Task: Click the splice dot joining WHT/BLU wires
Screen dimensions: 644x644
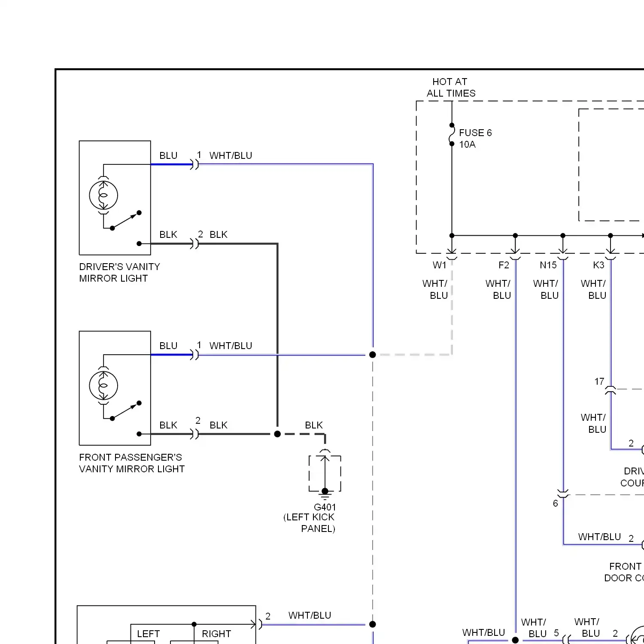Action: point(373,355)
